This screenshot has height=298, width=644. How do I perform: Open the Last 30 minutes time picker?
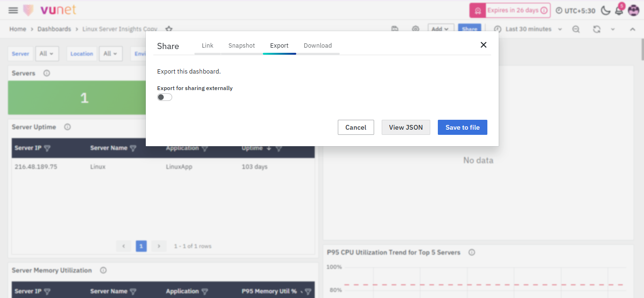tap(528, 29)
